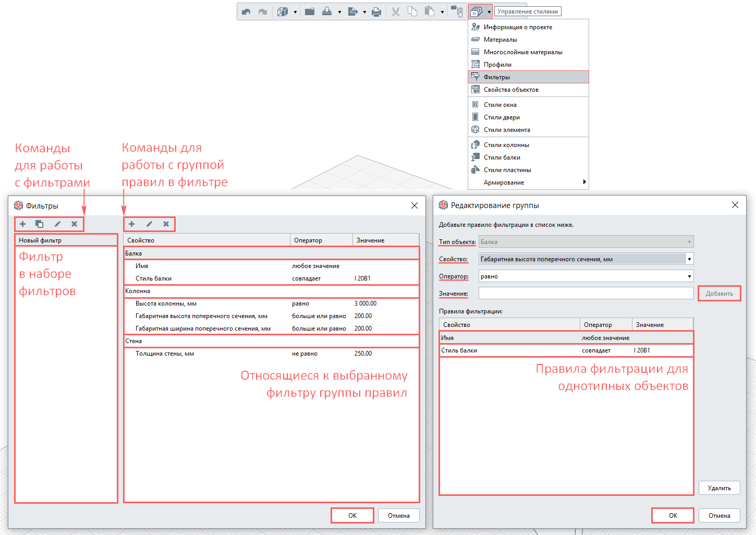Click OK in Редактирование группы dialog
The width and height of the screenshot is (756, 535).
coord(673,516)
